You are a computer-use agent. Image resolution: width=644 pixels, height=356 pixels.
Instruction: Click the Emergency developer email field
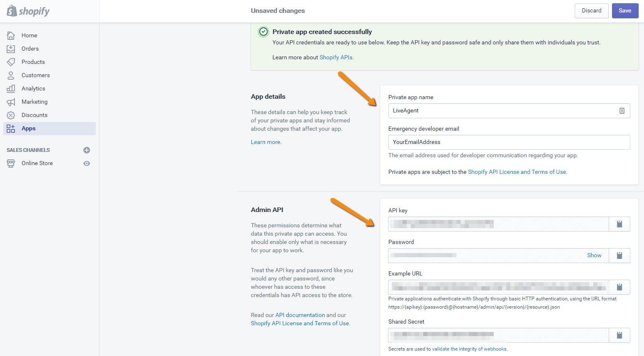[x=509, y=142]
